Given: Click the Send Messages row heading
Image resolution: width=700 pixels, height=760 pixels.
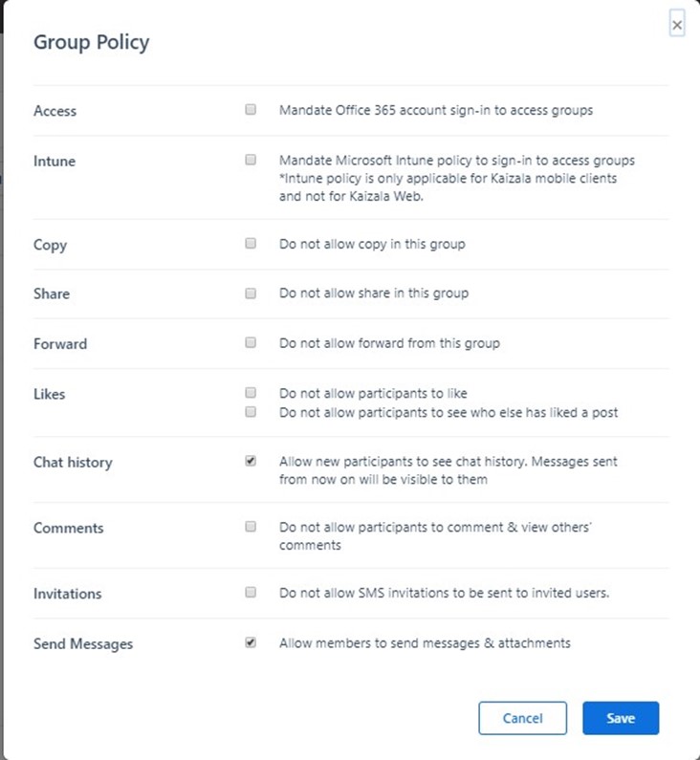Looking at the screenshot, I should tap(83, 644).
